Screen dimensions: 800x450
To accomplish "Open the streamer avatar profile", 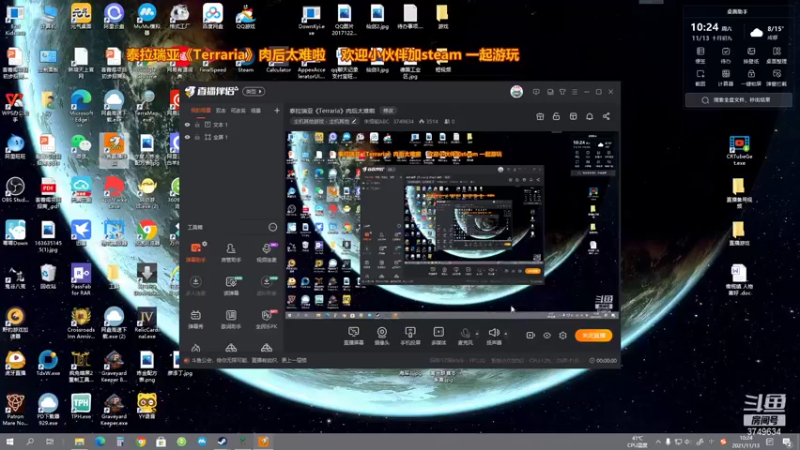I will pyautogui.click(x=516, y=92).
